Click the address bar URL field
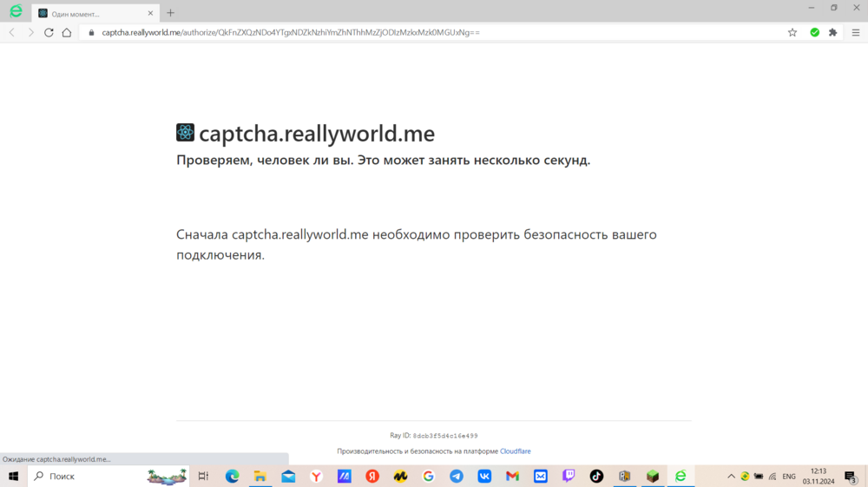The width and height of the screenshot is (868, 487). coord(431,33)
